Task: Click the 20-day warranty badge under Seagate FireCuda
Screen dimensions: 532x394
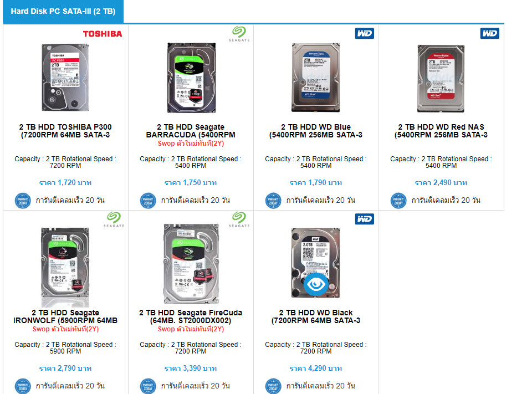Action: [148, 386]
